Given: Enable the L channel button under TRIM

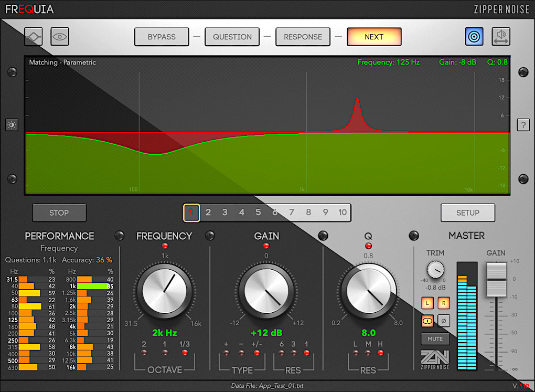Looking at the screenshot, I should tap(427, 303).
